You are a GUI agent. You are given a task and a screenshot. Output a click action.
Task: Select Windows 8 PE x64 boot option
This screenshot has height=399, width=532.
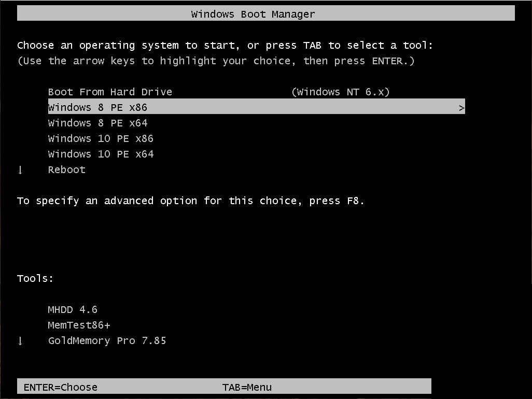(x=97, y=123)
